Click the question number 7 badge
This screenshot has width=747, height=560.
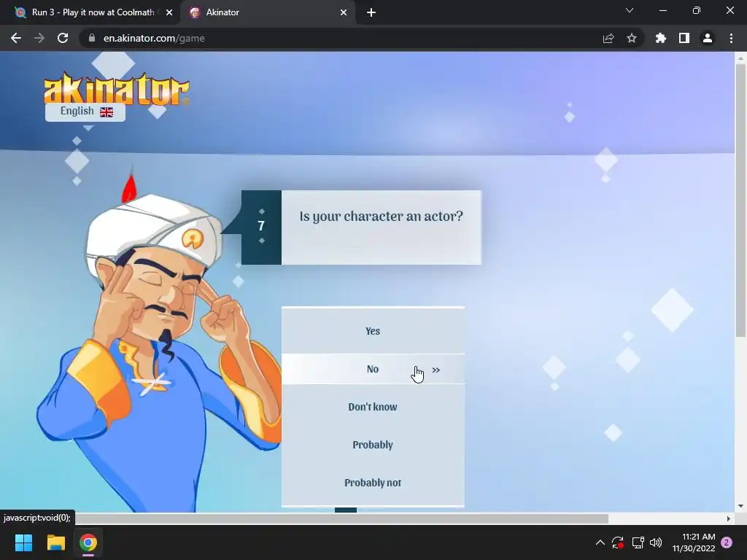point(261,226)
